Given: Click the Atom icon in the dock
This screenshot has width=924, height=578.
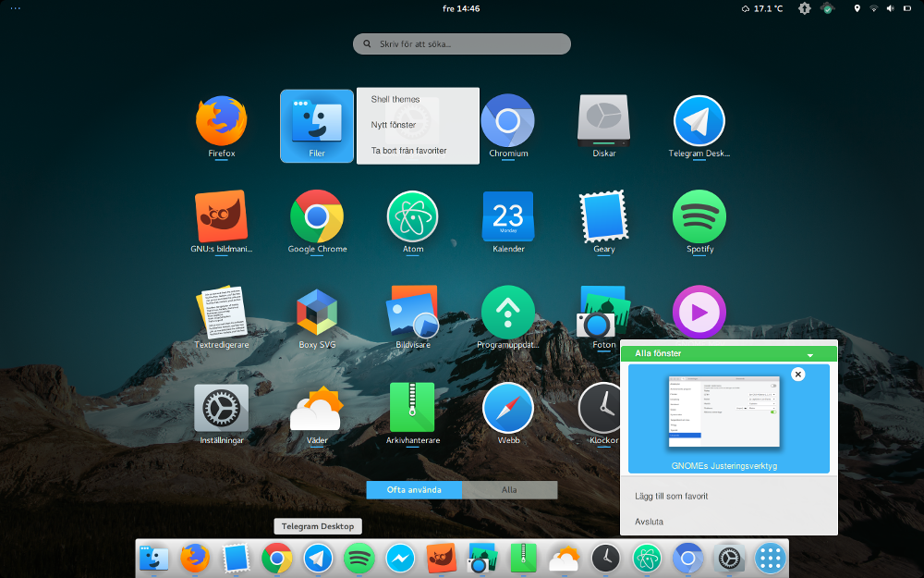Looking at the screenshot, I should tap(647, 558).
